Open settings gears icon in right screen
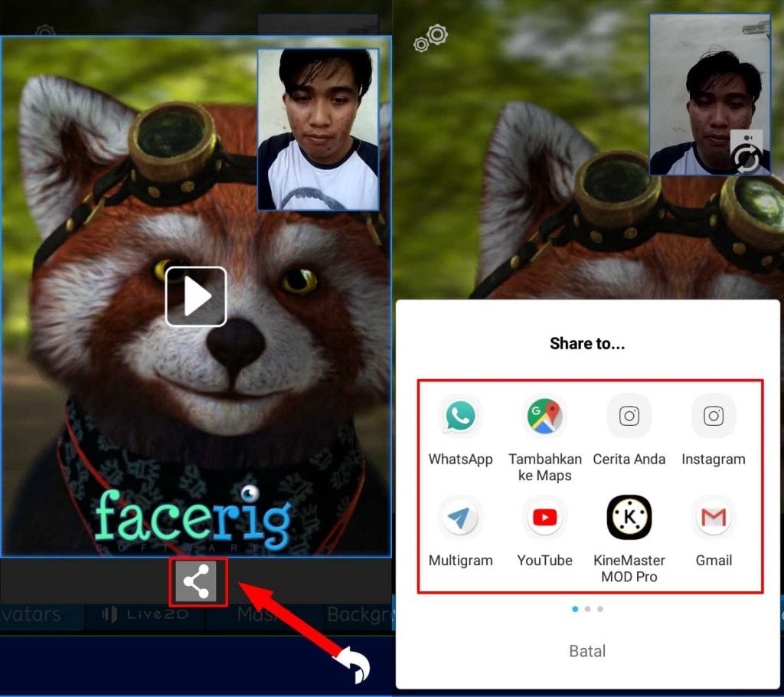The image size is (784, 697). pyautogui.click(x=430, y=38)
